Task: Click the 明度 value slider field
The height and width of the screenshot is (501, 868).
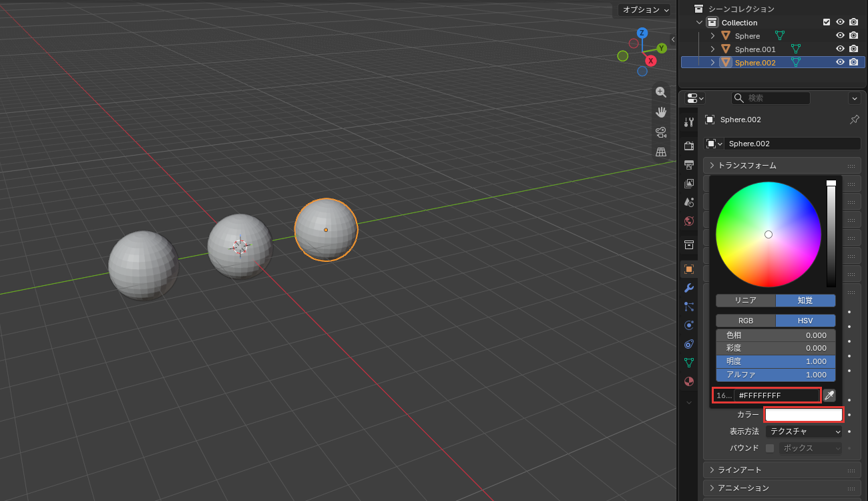Action: coord(776,361)
